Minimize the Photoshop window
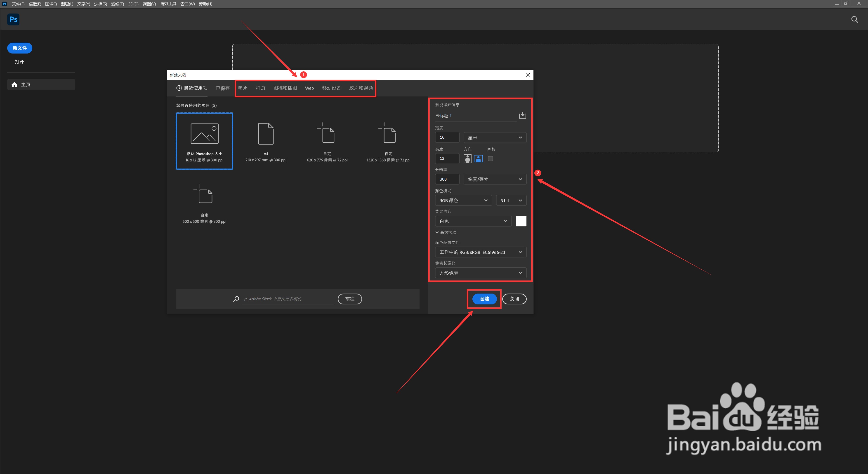Viewport: 868px width, 474px height. pyautogui.click(x=837, y=4)
